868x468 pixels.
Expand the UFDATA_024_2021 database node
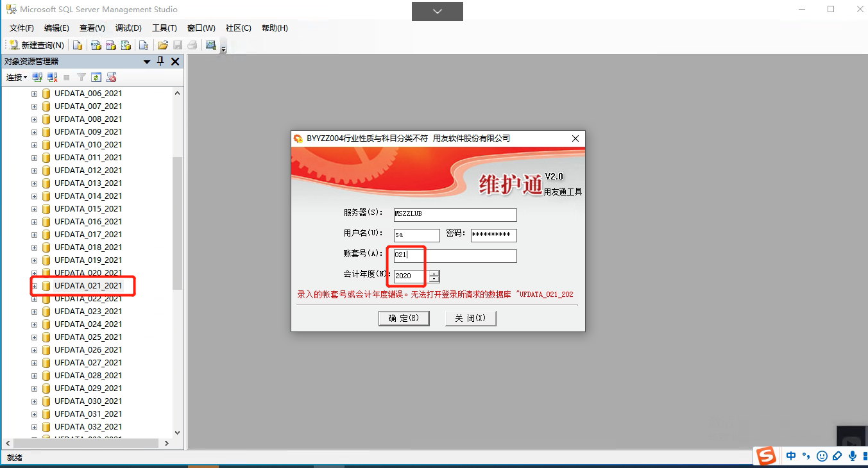point(35,324)
